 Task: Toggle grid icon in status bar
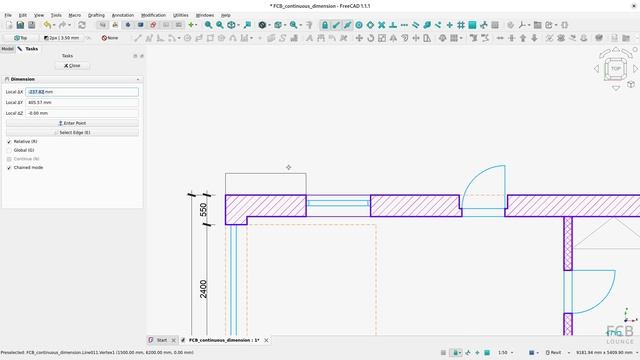pos(443,353)
